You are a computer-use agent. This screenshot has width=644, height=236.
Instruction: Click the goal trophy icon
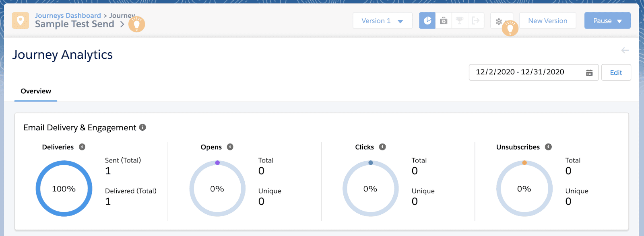click(x=460, y=21)
